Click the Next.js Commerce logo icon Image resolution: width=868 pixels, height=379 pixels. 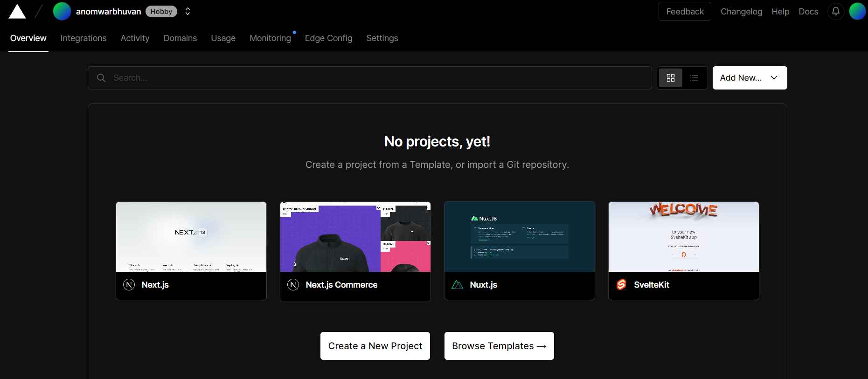pos(293,285)
